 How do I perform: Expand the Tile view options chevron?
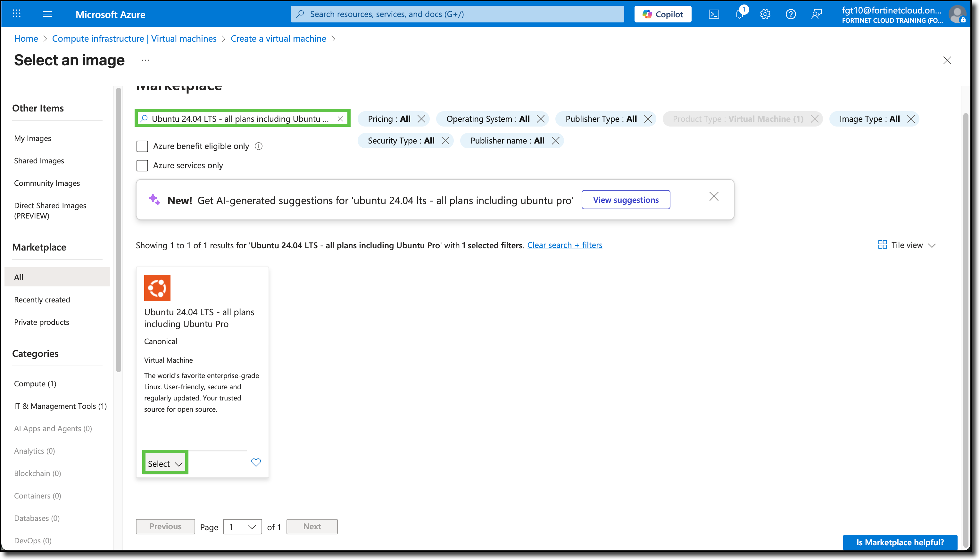point(932,245)
